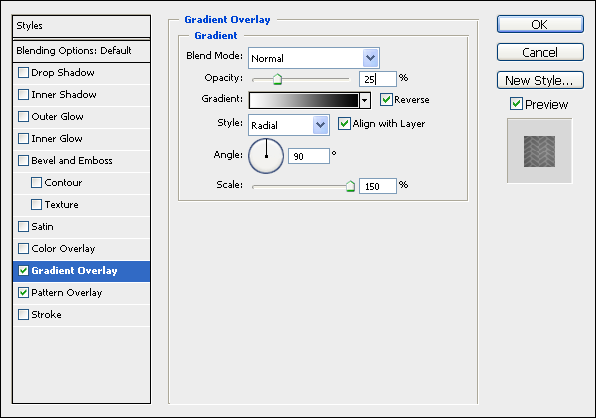Select the Color Overlay style row
Viewport: 596px width, 418px height.
pyautogui.click(x=81, y=249)
